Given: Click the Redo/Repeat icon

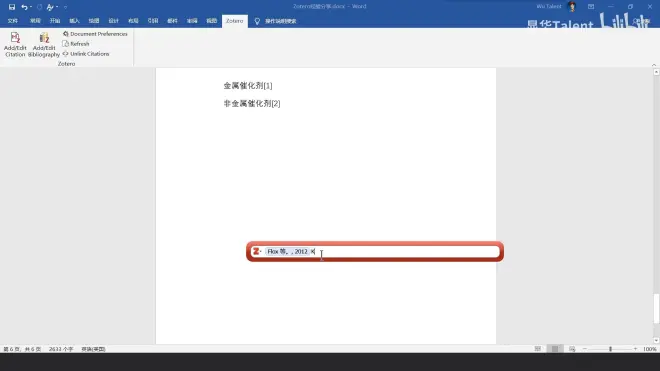Looking at the screenshot, I should (x=40, y=7).
